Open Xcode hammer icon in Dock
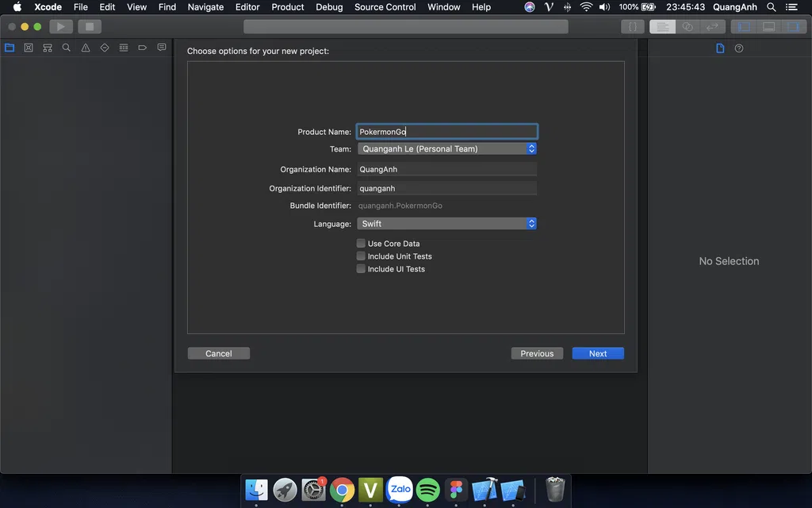Viewport: 812px width, 508px height. tap(485, 490)
